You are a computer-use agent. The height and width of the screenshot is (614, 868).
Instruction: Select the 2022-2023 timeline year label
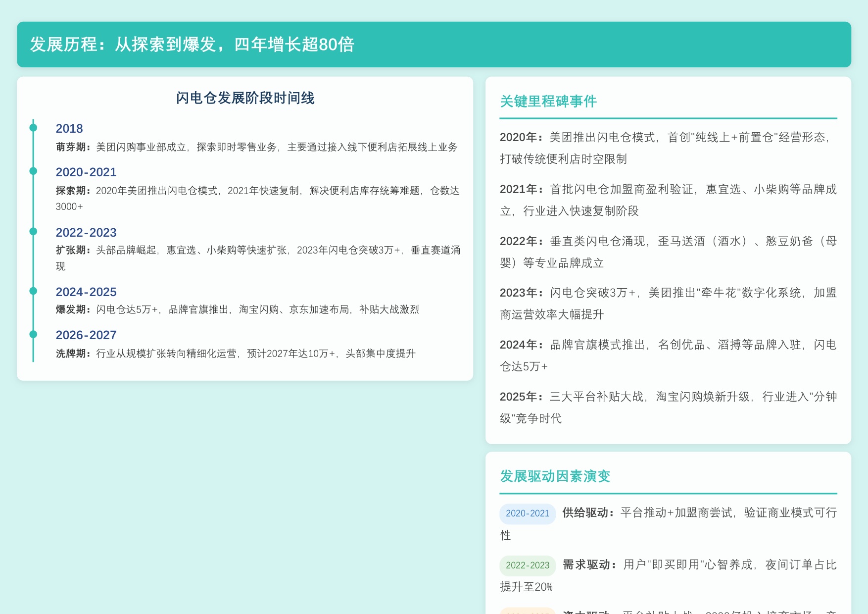point(86,233)
